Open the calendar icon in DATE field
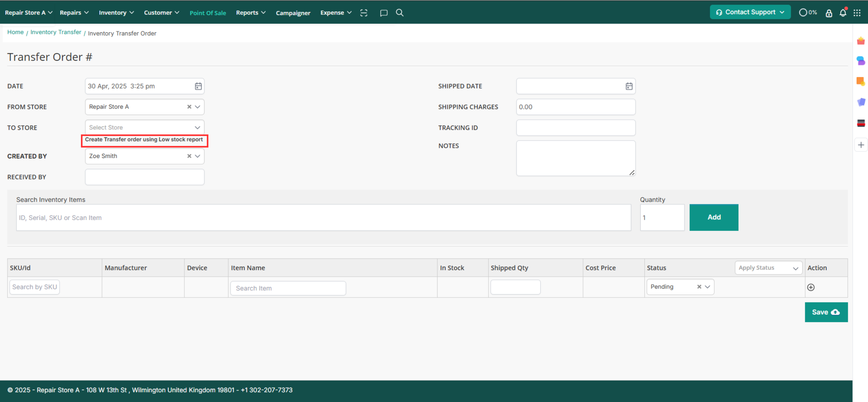 [x=198, y=86]
